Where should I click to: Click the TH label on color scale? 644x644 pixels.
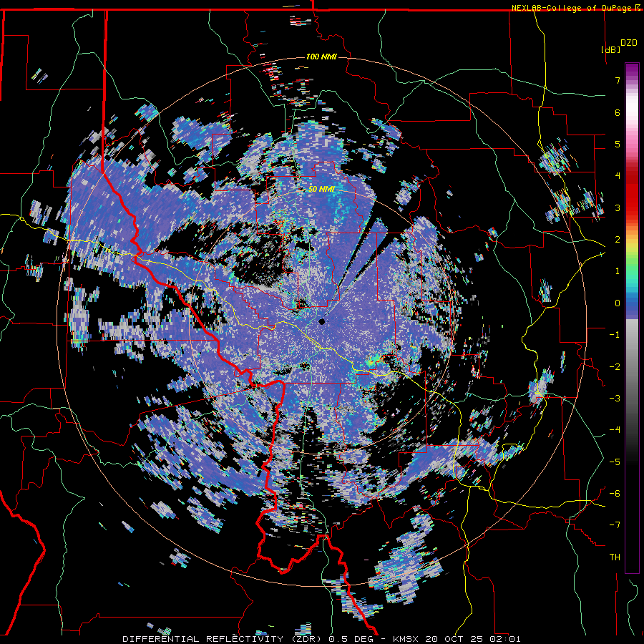tap(615, 557)
